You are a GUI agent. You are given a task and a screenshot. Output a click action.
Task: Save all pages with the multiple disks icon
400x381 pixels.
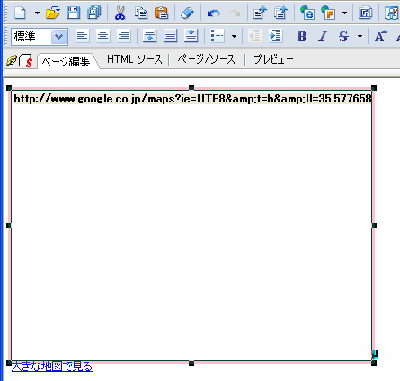94,13
